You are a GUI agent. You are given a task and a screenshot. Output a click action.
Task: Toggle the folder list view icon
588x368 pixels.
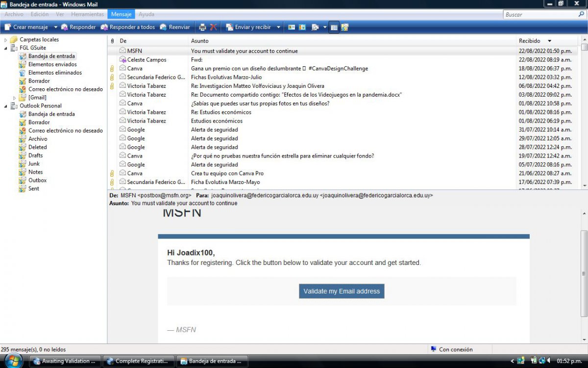(334, 27)
